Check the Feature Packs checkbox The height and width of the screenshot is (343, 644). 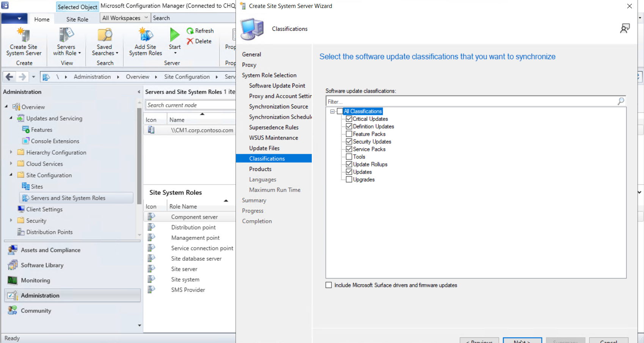pyautogui.click(x=349, y=134)
